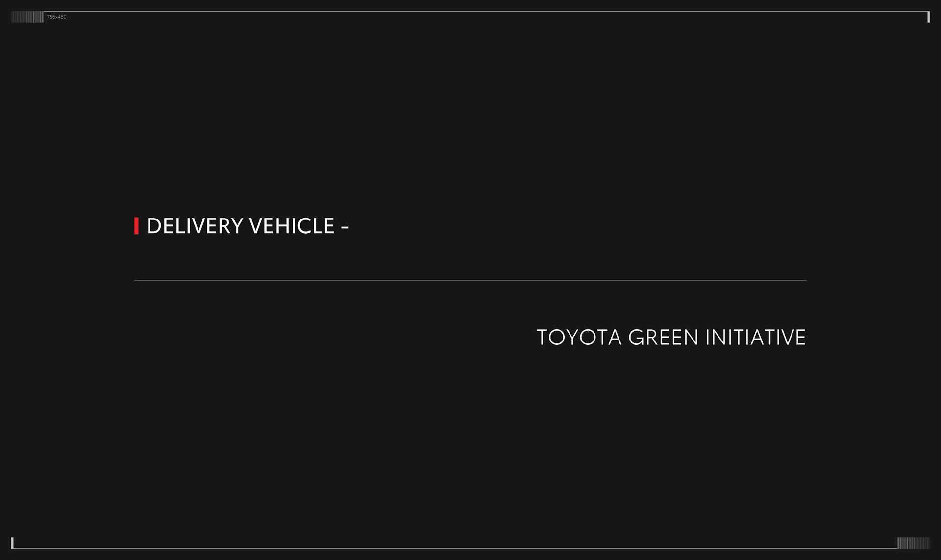The image size is (941, 560).
Task: Click the middle of the horizontal divider line
Action: coord(470,280)
